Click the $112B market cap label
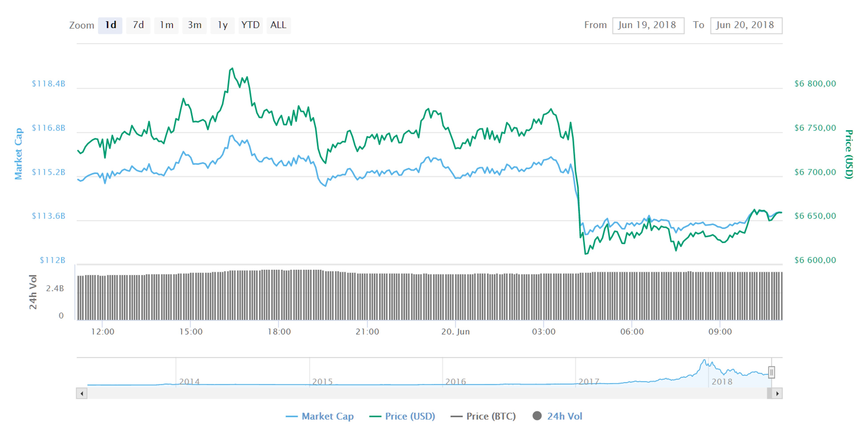This screenshot has width=868, height=427. tap(52, 260)
